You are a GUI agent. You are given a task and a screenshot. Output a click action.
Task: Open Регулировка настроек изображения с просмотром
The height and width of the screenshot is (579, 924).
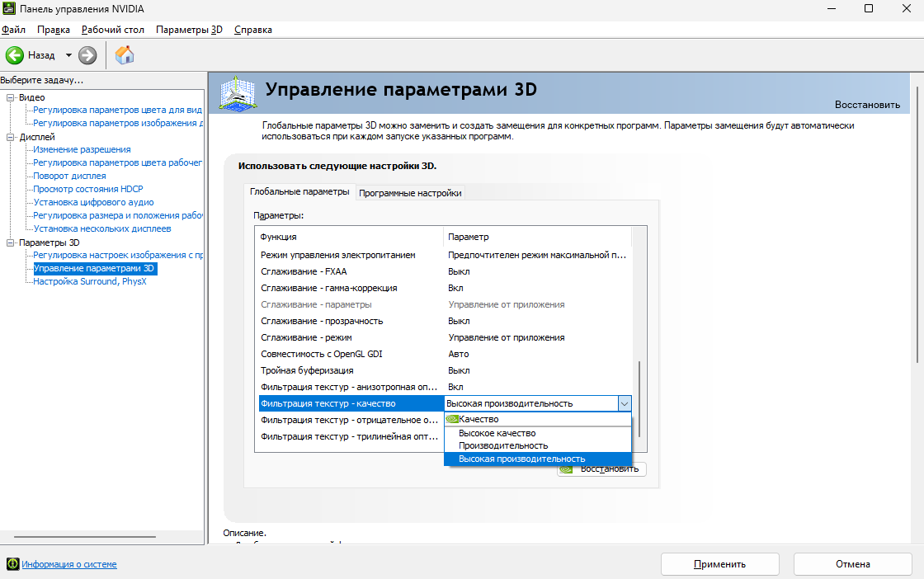click(118, 255)
